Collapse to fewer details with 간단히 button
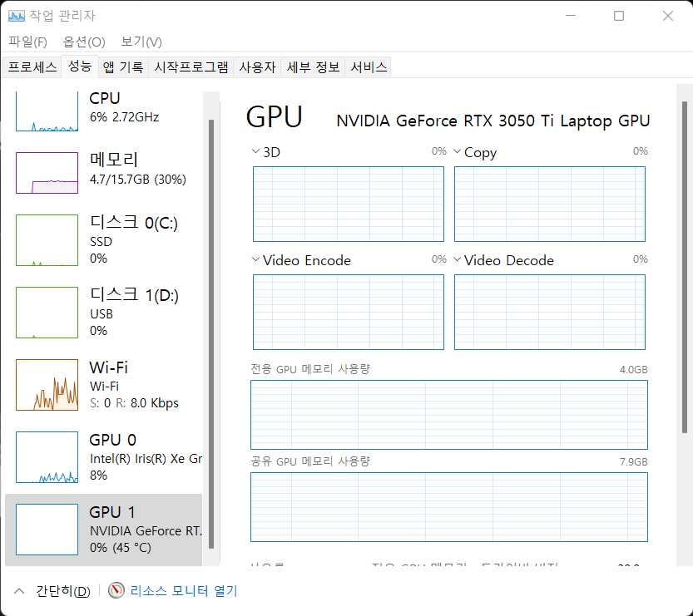Image resolution: width=693 pixels, height=616 pixels. pos(53,591)
